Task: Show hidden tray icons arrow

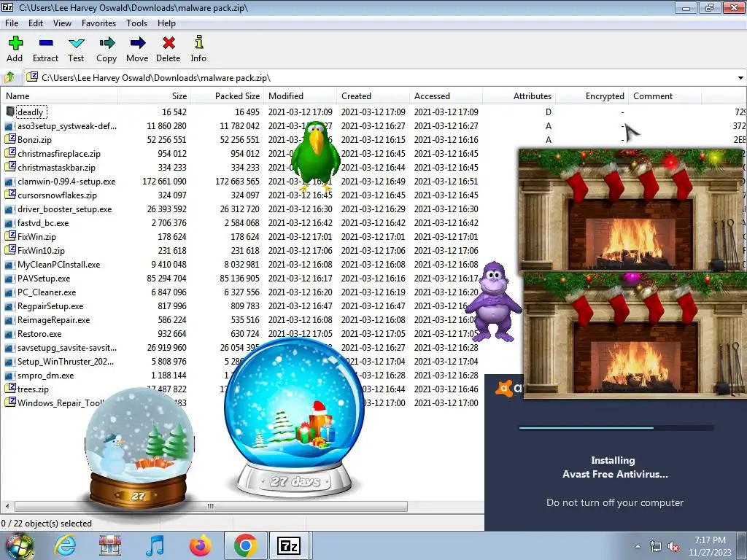Action: pyautogui.click(x=638, y=547)
